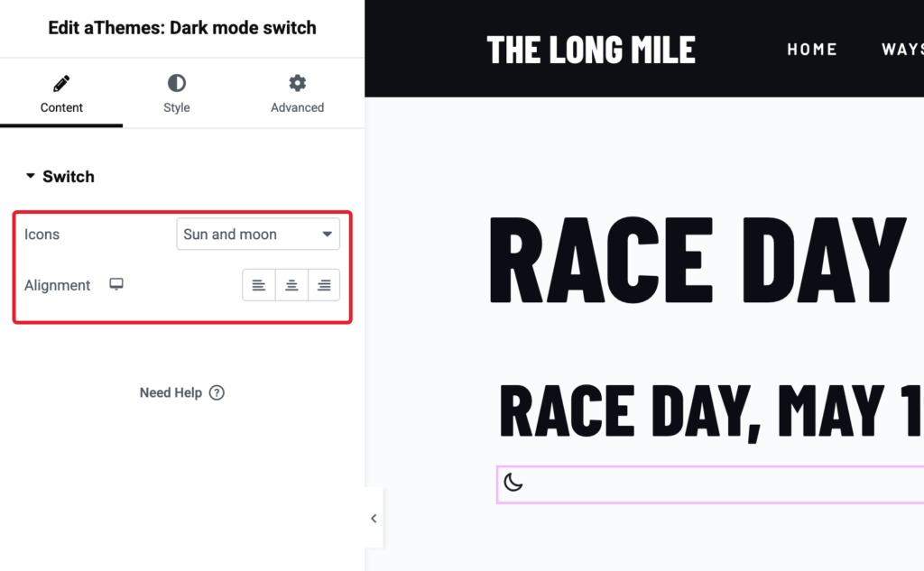This screenshot has height=571, width=924.
Task: Select left alignment icon
Action: [259, 285]
